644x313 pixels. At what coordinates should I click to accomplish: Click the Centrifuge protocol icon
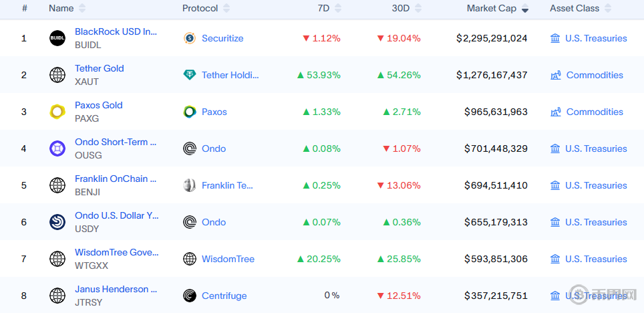(x=190, y=296)
